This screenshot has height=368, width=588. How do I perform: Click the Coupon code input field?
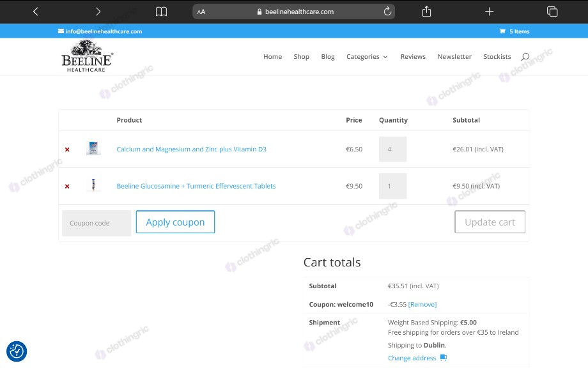coord(97,223)
